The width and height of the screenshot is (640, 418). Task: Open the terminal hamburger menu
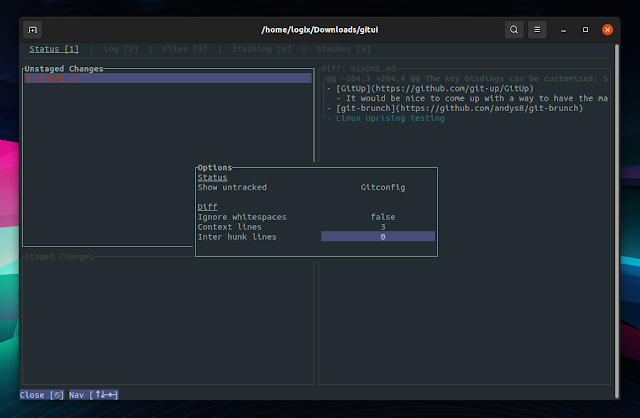point(539,29)
